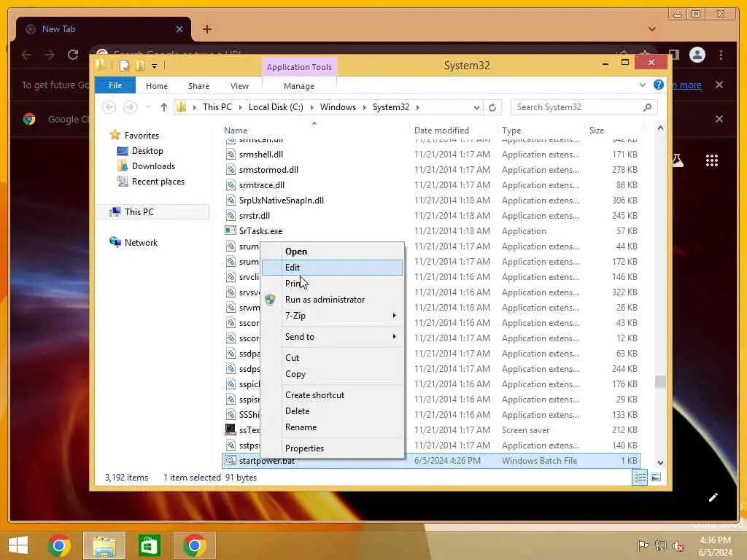747x560 pixels.
Task: Select Windows in the address breadcrumb
Action: coord(338,107)
